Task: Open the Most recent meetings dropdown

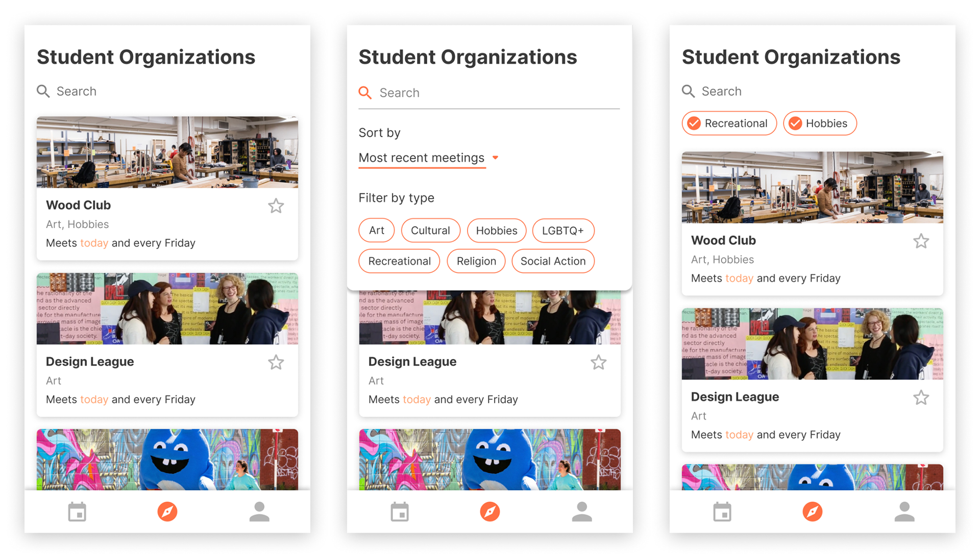Action: 429,158
